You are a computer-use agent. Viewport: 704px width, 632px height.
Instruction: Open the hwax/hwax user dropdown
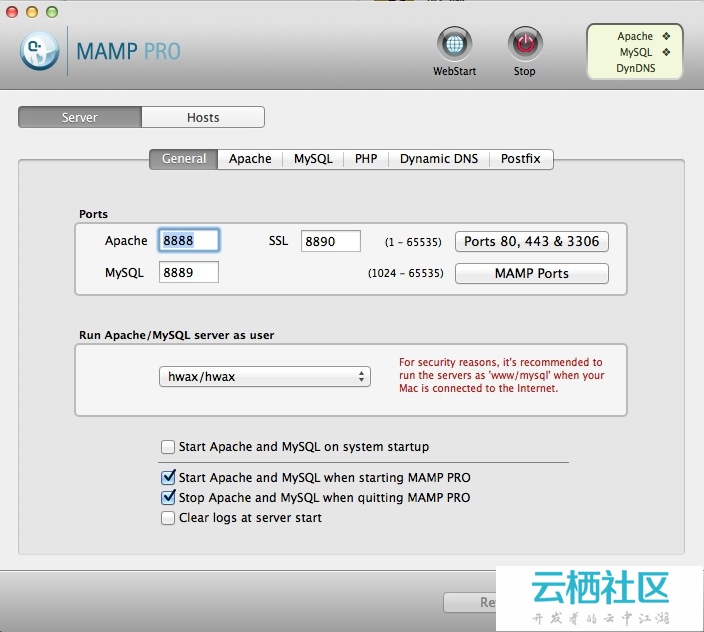click(264, 377)
